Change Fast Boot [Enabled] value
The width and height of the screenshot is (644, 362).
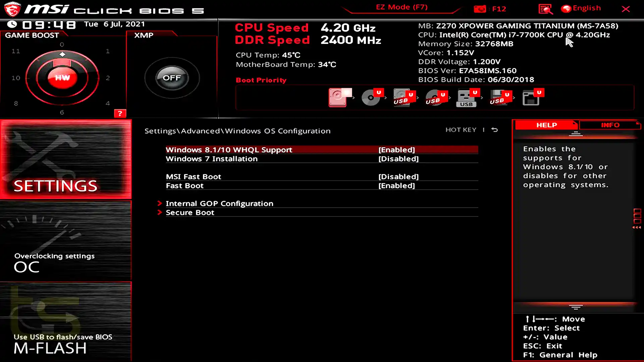[x=396, y=186]
